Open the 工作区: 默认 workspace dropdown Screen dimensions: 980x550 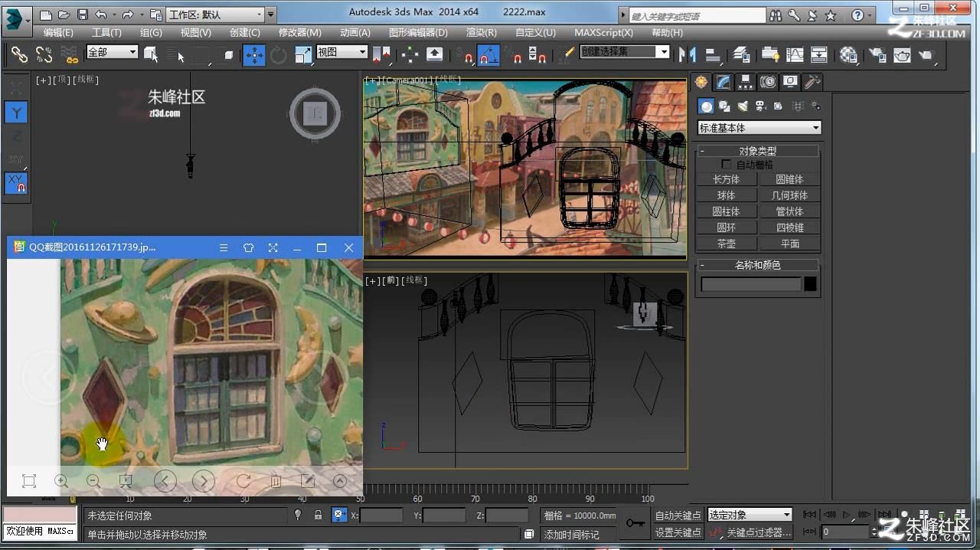tap(215, 15)
